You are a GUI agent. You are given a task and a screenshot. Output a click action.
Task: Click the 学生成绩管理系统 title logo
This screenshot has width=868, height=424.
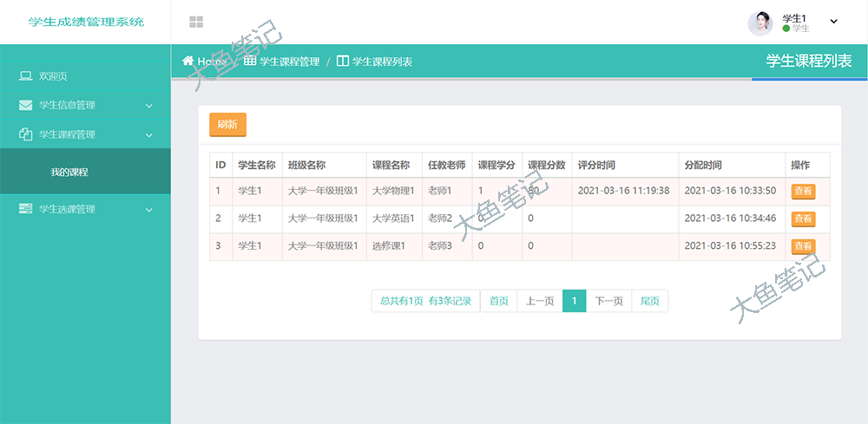[x=86, y=23]
